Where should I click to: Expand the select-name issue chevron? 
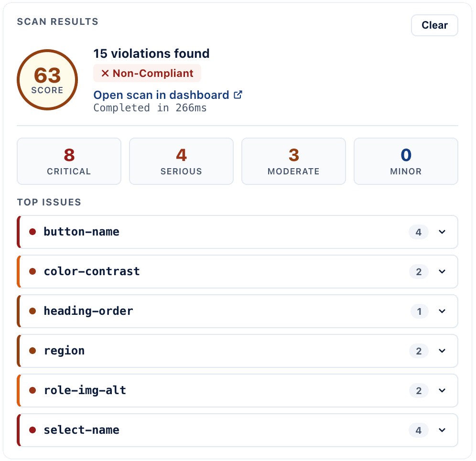(442, 430)
